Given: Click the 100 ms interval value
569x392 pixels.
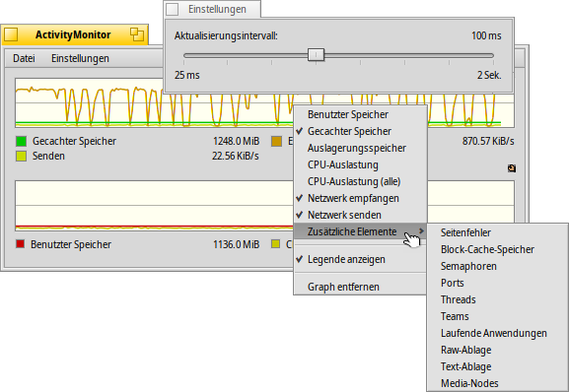Looking at the screenshot, I should tap(486, 35).
